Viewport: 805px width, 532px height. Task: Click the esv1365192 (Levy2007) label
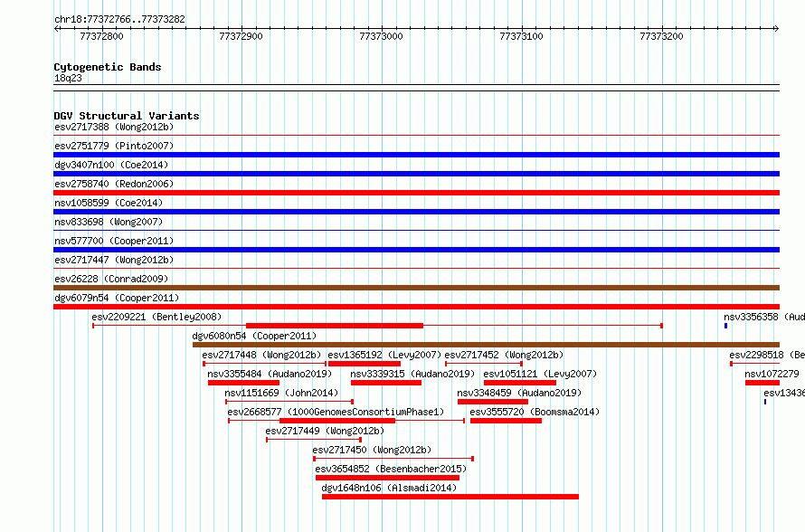(384, 355)
